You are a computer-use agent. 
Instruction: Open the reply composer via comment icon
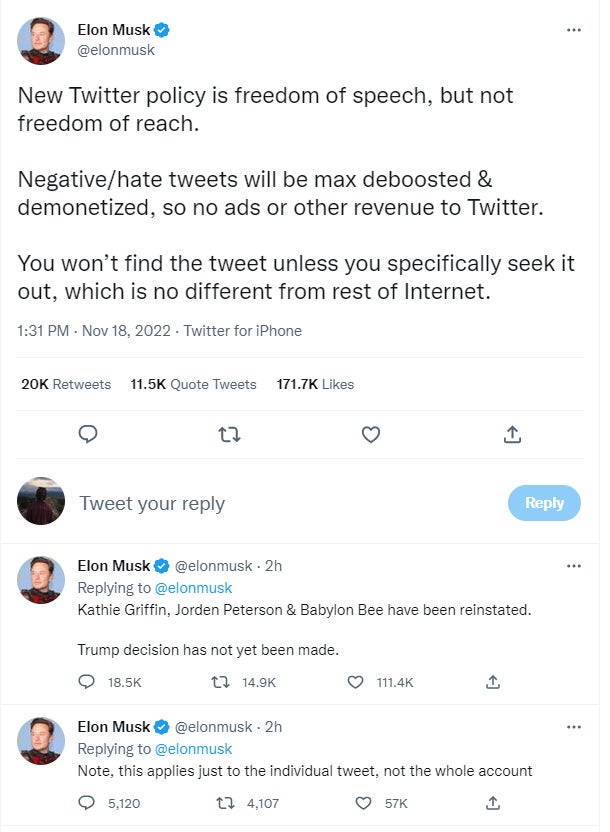click(x=89, y=434)
